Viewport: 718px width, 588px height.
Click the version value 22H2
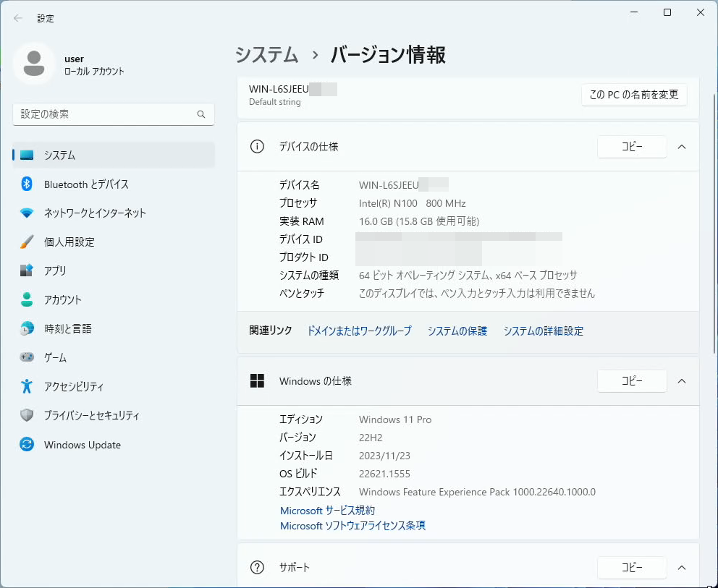pos(371,438)
